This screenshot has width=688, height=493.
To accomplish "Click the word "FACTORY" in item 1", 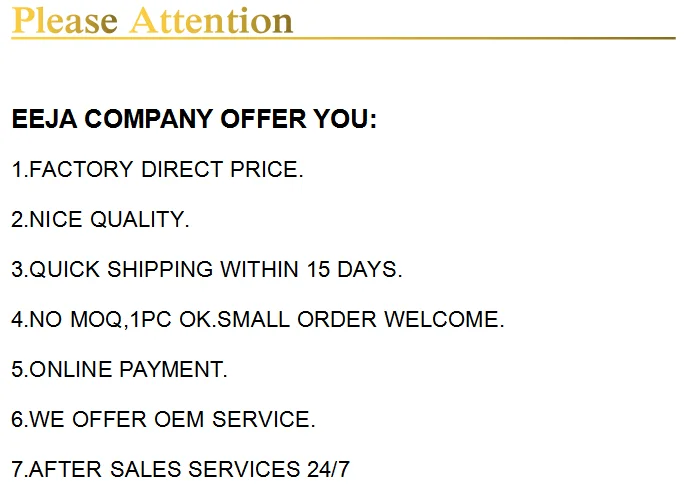I will click(82, 170).
